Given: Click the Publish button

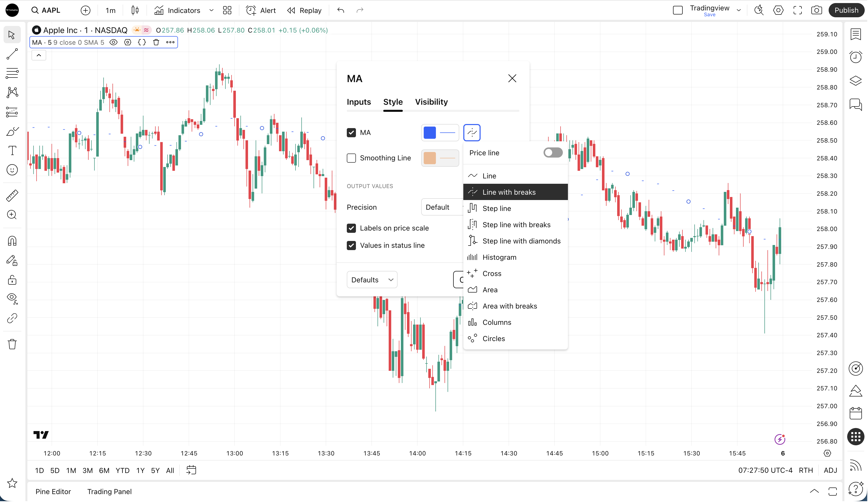Looking at the screenshot, I should click(x=846, y=10).
